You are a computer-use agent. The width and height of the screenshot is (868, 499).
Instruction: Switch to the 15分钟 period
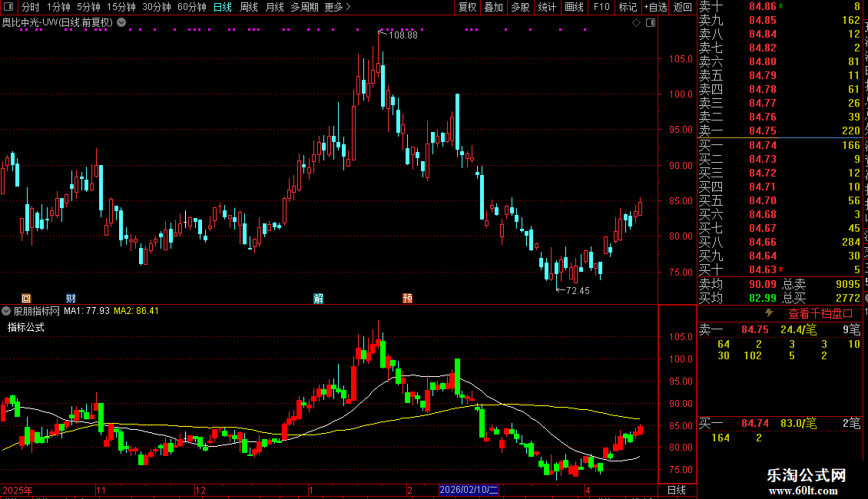click(x=121, y=7)
